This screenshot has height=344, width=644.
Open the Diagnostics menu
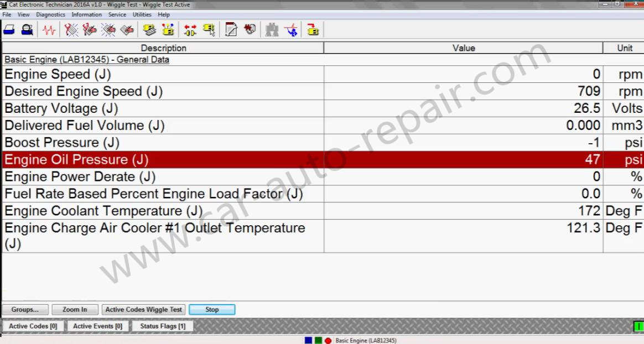click(x=50, y=14)
